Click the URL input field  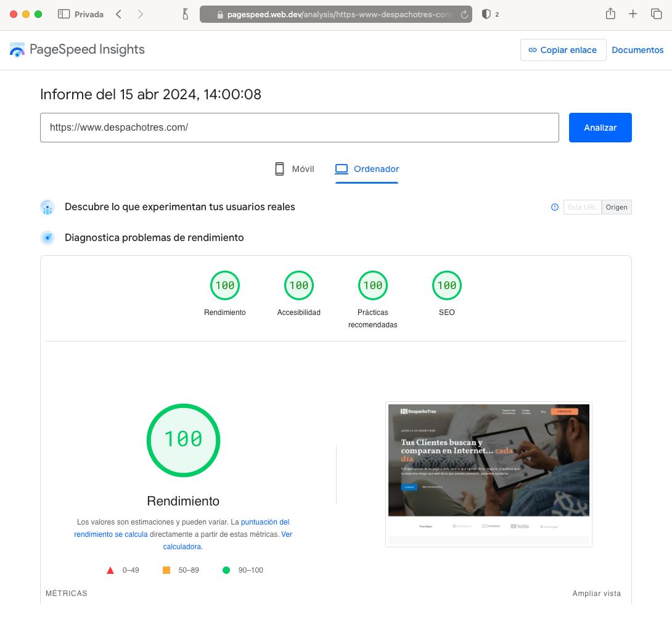point(300,128)
